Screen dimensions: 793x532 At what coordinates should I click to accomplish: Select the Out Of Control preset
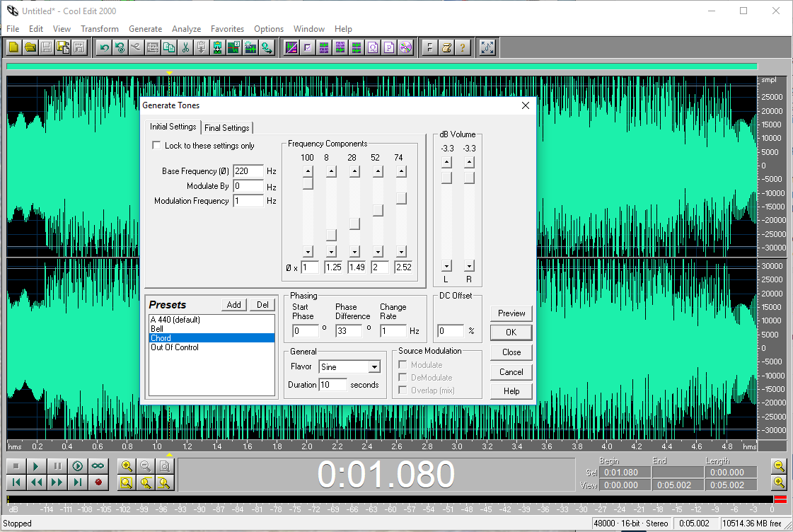pos(212,347)
